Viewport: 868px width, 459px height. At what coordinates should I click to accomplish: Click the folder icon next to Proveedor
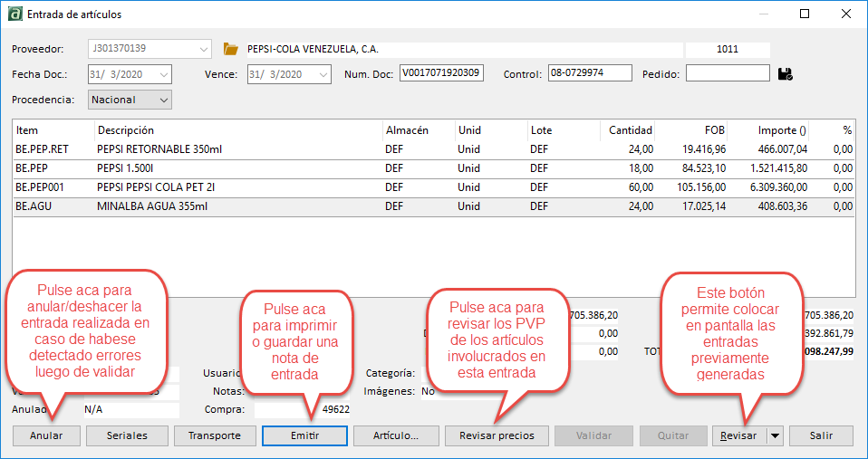tap(230, 49)
